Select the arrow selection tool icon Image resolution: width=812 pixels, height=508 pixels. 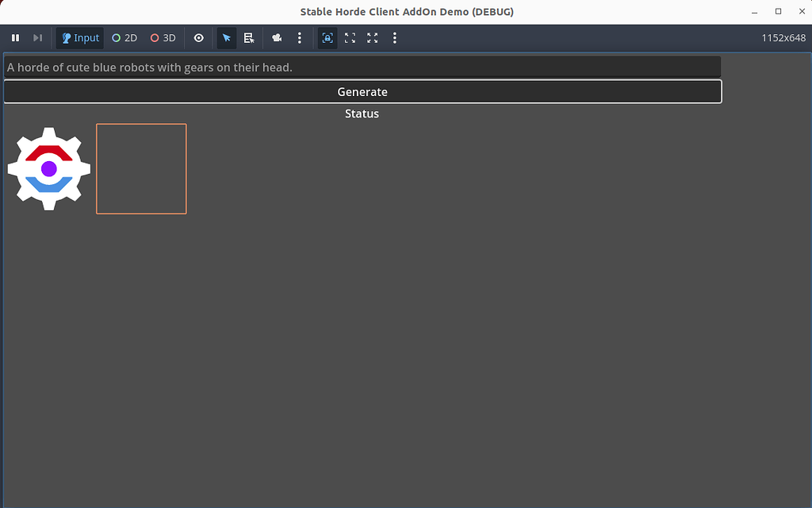pyautogui.click(x=226, y=37)
